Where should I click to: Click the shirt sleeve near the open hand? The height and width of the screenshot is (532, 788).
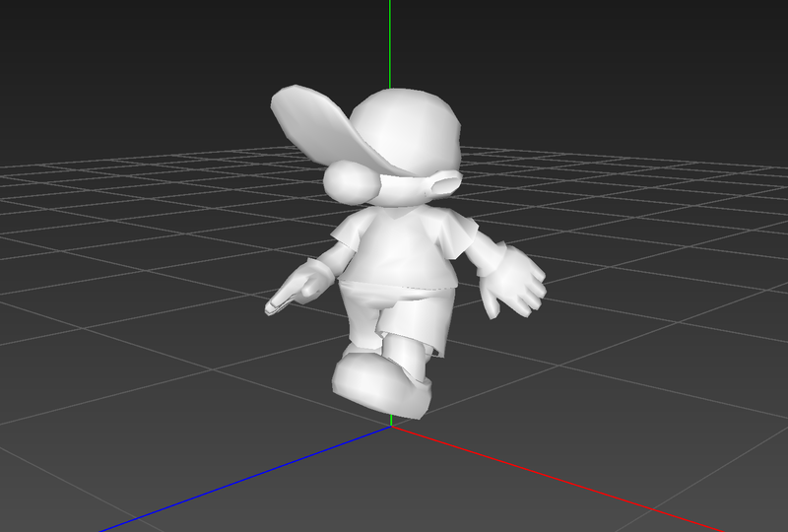[461, 239]
